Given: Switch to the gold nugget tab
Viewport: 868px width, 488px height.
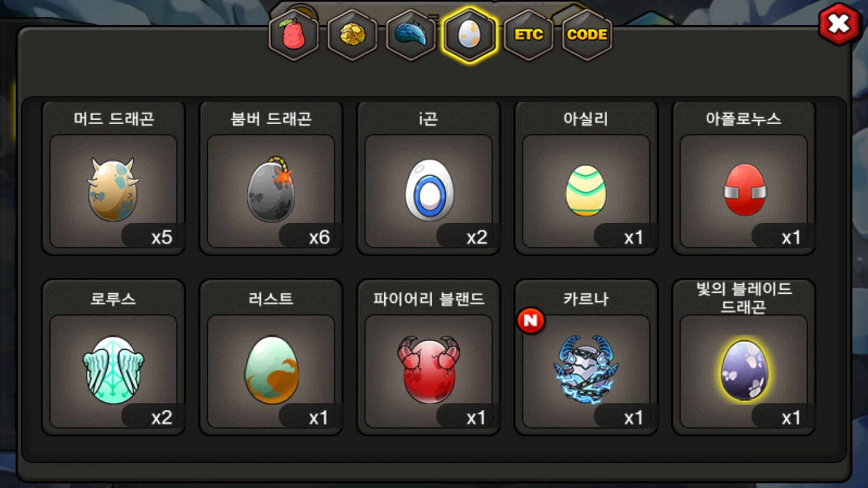Looking at the screenshot, I should tap(353, 34).
